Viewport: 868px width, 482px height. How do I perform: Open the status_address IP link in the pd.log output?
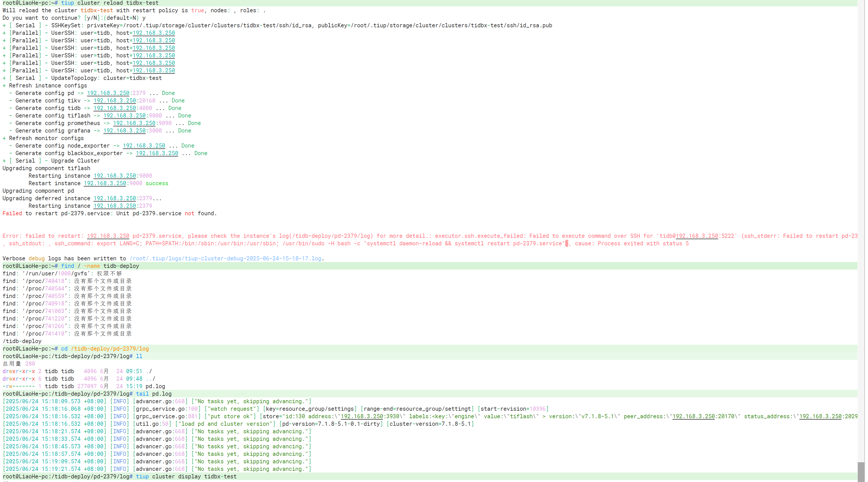tap(820, 417)
